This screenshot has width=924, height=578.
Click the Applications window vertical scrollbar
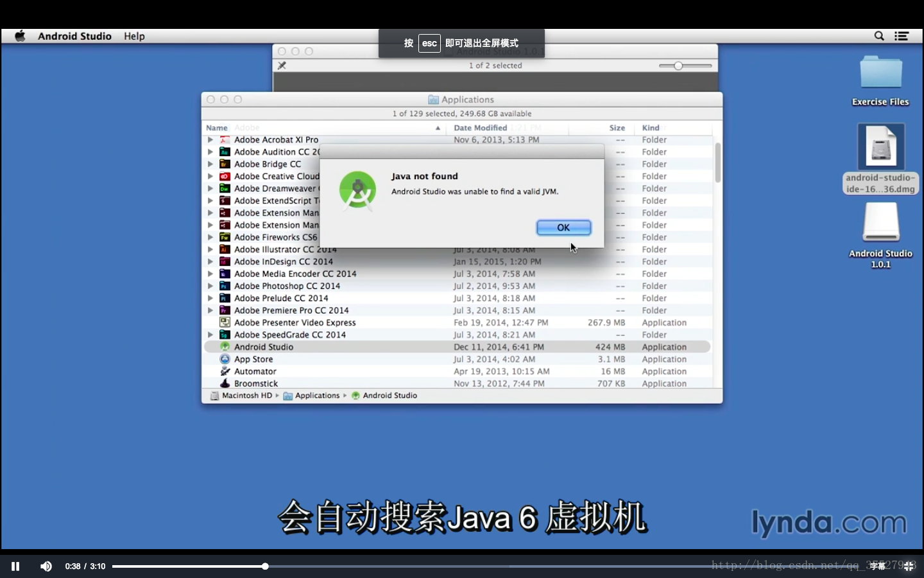717,162
